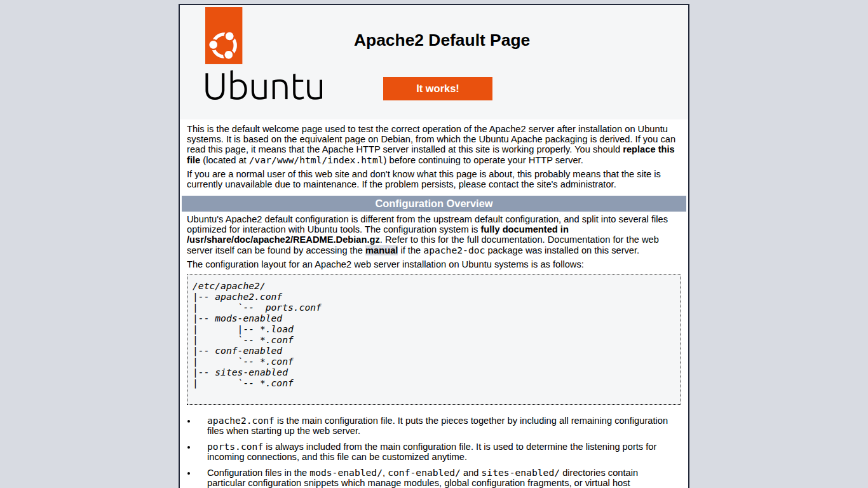
Task: Click "ports.conf" in the layout tree
Action: pyautogui.click(x=294, y=308)
